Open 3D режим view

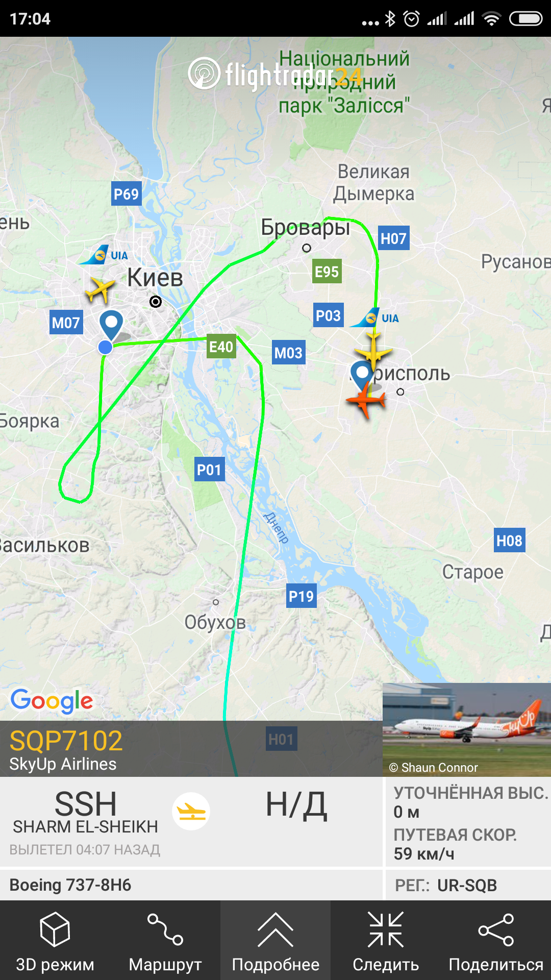click(x=55, y=940)
